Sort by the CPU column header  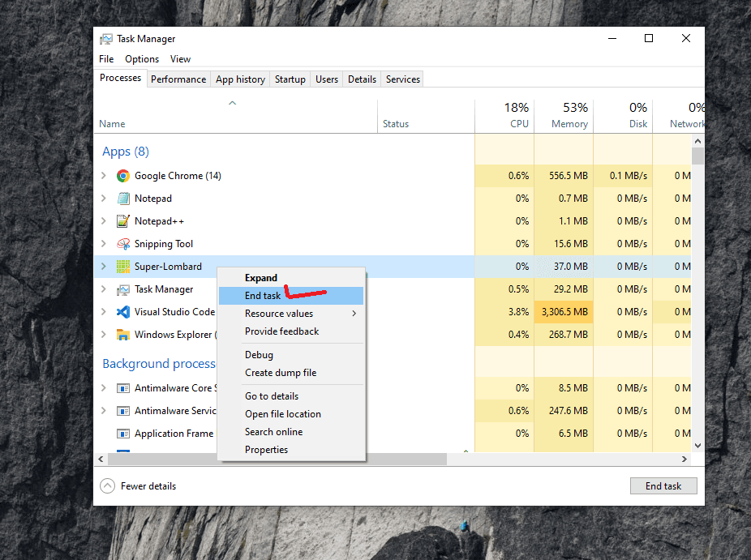(504, 117)
